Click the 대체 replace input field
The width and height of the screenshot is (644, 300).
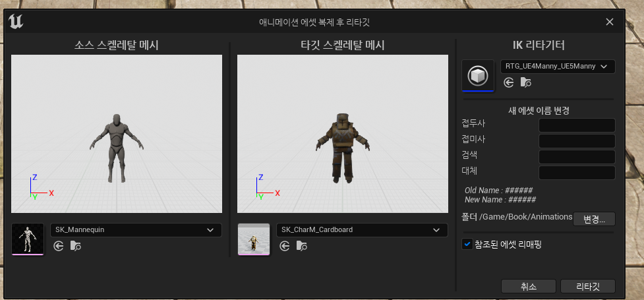click(577, 173)
